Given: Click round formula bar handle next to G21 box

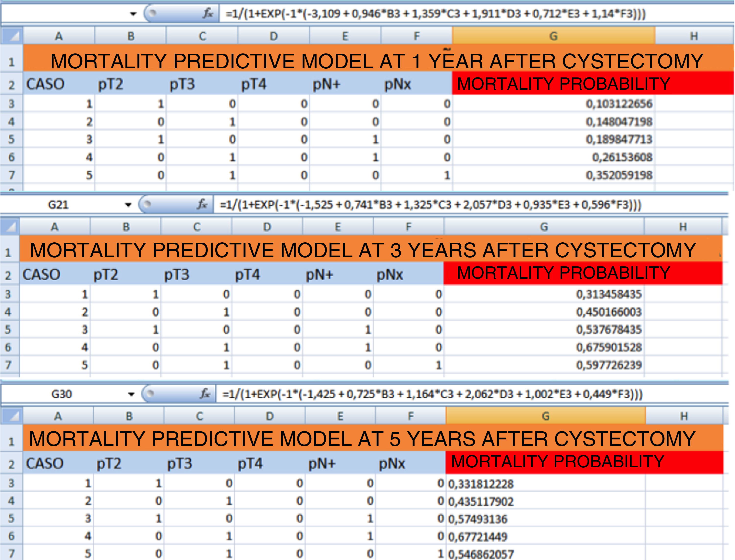Looking at the screenshot, I should coord(147,204).
